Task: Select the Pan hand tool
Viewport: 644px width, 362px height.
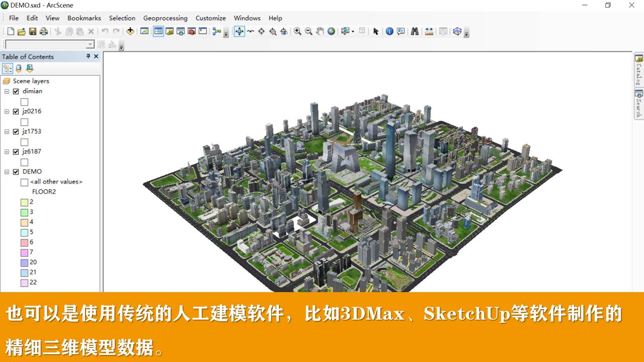Action: [320, 31]
